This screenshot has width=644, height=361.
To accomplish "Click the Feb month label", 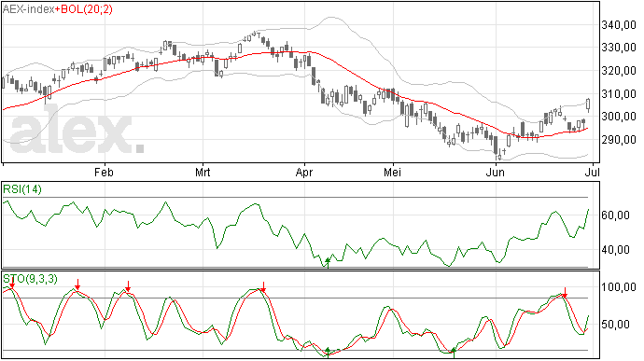I will (104, 172).
